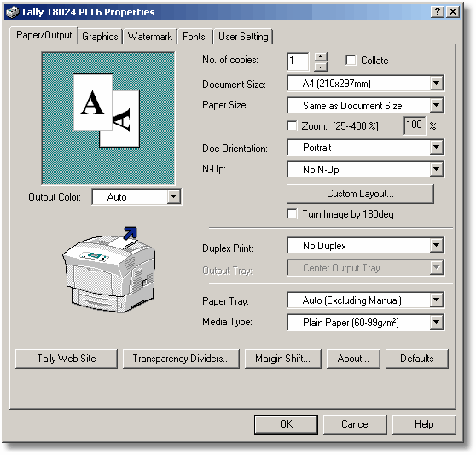Open the Paper Size dropdown

(366, 105)
